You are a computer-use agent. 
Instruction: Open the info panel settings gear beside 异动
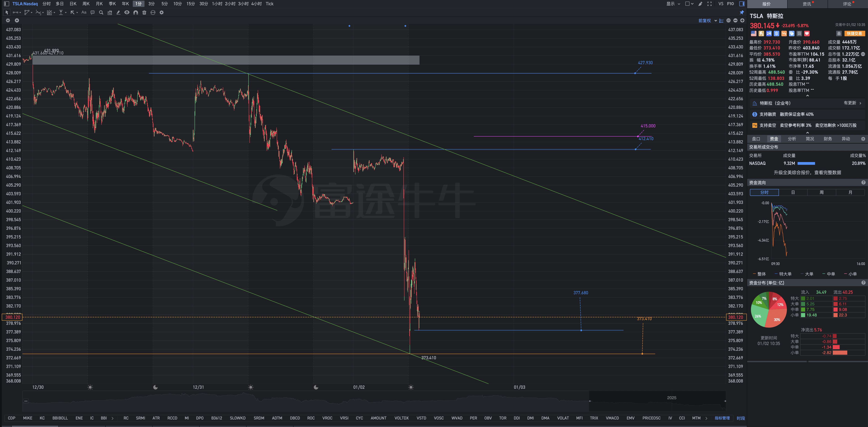tap(863, 139)
